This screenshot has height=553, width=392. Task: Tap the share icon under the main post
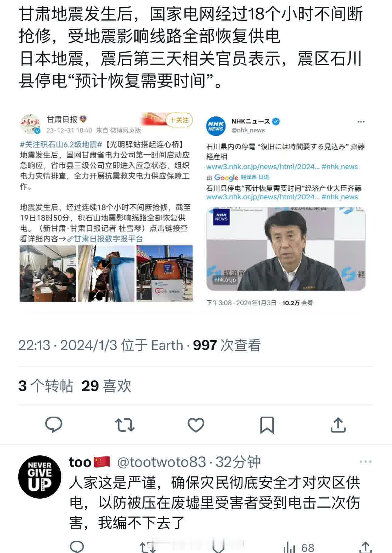tap(338, 424)
